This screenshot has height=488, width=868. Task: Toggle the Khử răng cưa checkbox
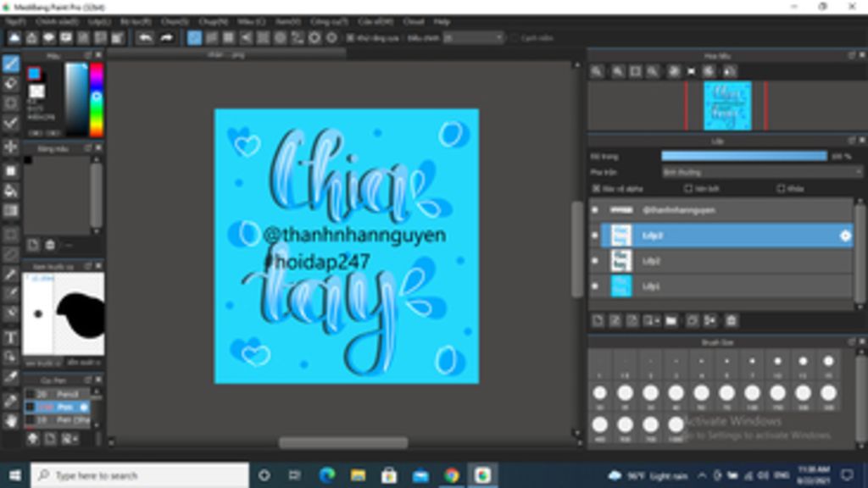(x=350, y=38)
